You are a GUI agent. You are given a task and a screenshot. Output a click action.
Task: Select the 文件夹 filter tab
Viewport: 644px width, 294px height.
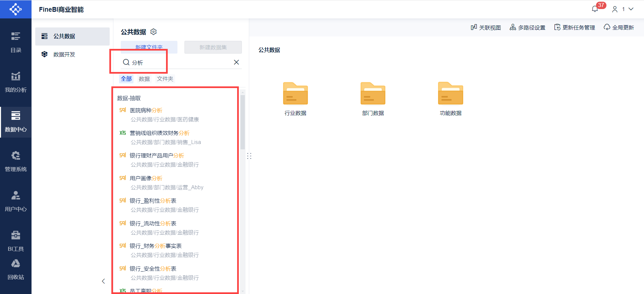[x=165, y=79]
